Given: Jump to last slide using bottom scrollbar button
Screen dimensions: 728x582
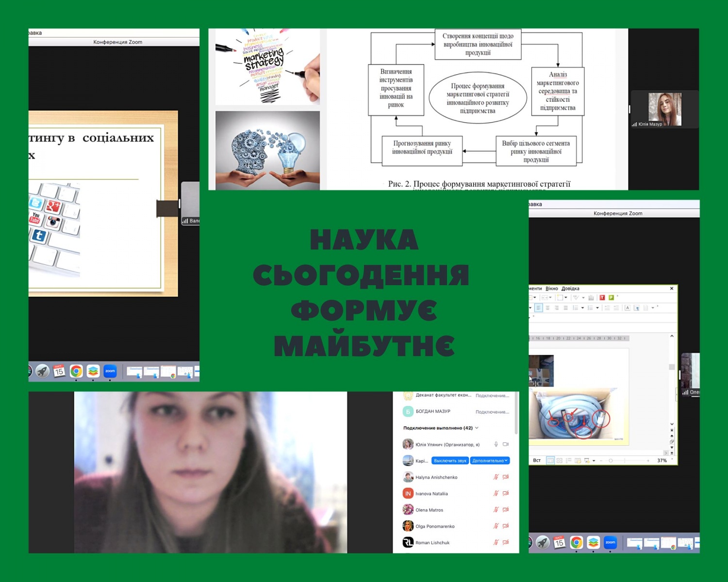Looking at the screenshot, I should coord(672,453).
